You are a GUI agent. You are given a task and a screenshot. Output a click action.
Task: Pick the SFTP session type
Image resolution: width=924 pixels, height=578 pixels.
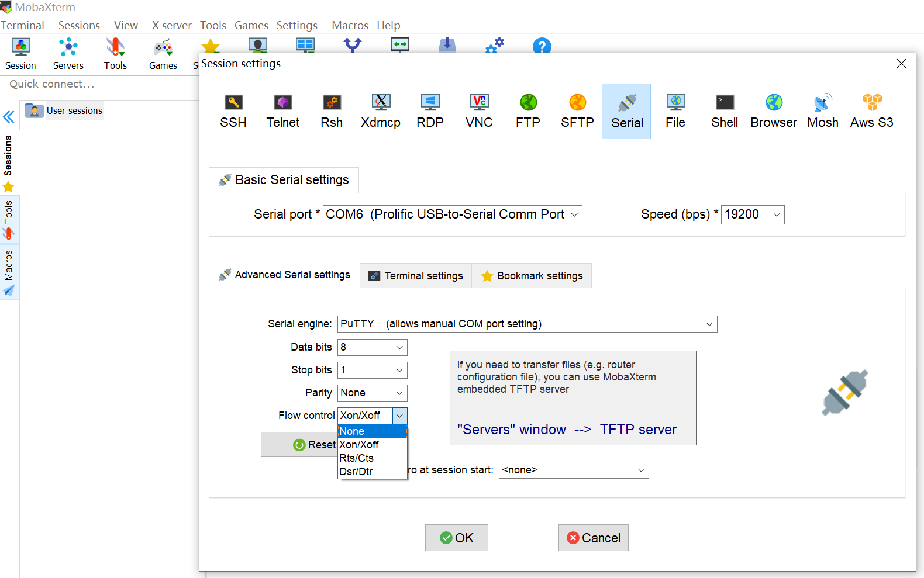577,111
